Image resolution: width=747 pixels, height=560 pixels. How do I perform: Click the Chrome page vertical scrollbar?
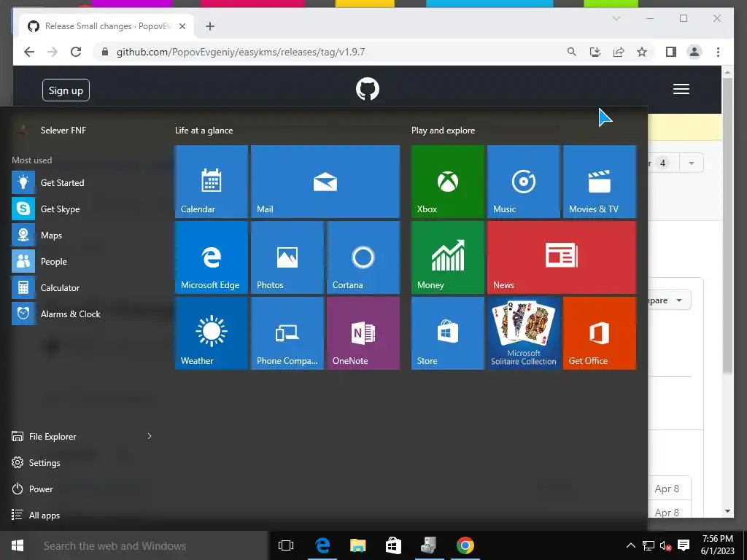pos(727,225)
